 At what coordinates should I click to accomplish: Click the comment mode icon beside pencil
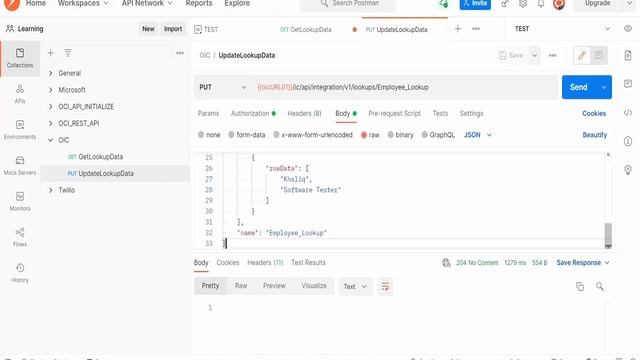[x=599, y=55]
